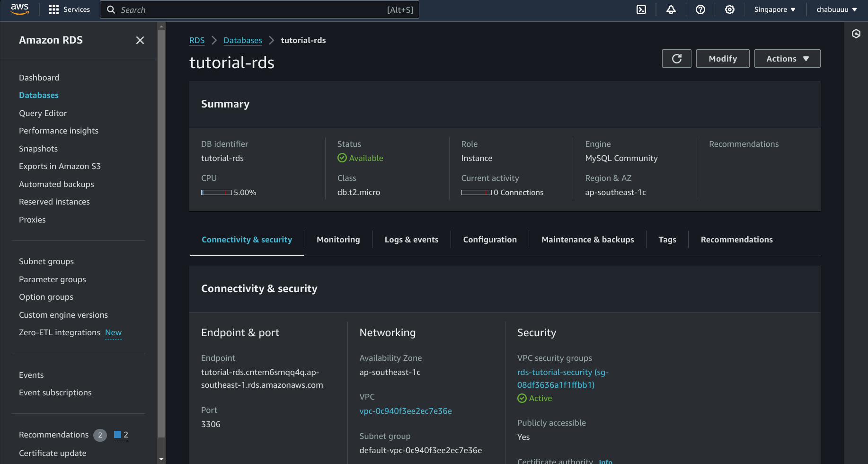Open the Singapore region selector
The width and height of the screenshot is (868, 464).
pyautogui.click(x=774, y=9)
